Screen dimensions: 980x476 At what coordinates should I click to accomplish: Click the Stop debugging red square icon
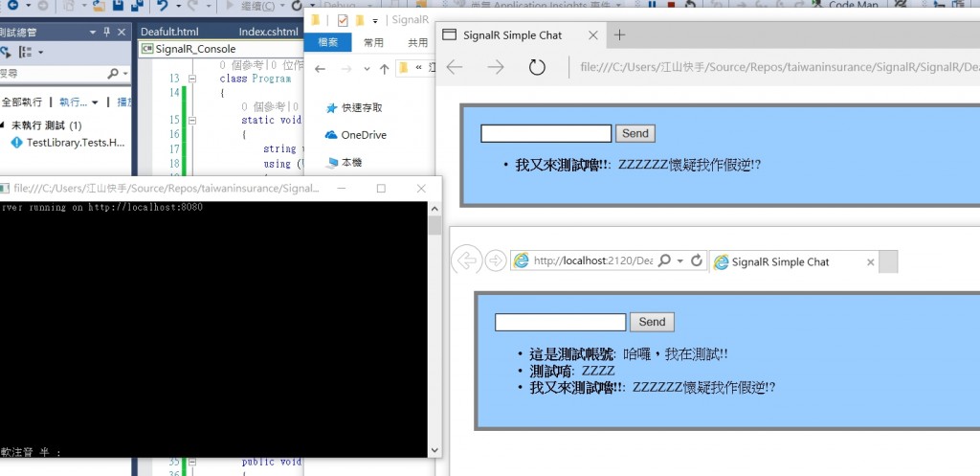pyautogui.click(x=671, y=5)
